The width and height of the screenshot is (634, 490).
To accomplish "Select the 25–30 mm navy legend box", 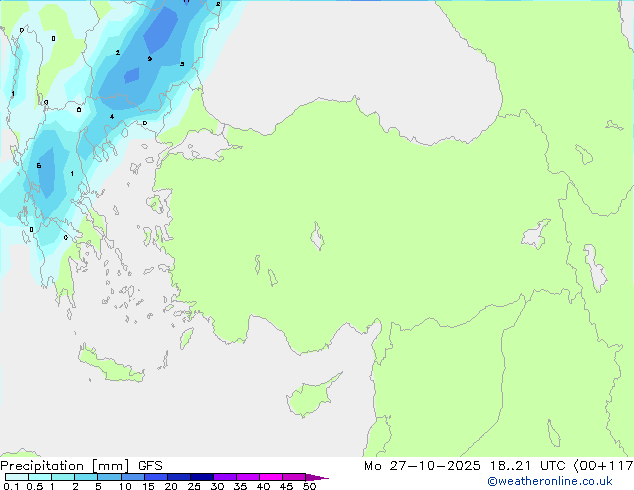I will 202,477.
